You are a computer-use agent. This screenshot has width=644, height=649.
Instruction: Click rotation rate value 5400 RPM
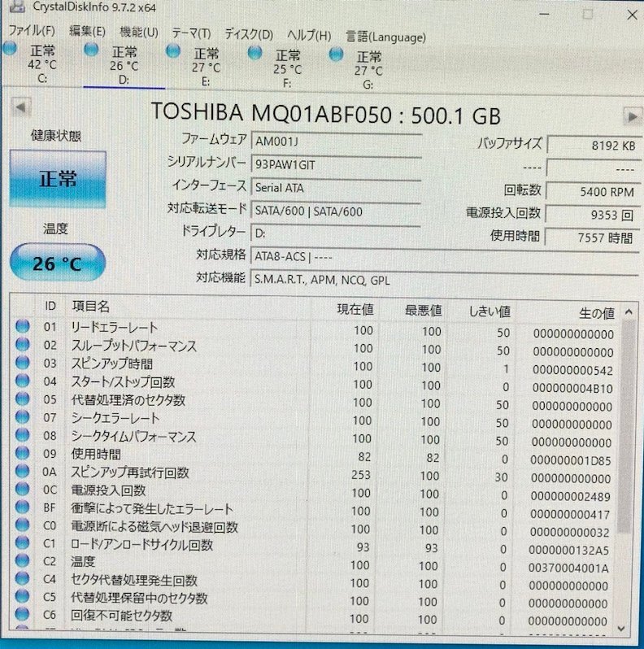tap(593, 192)
